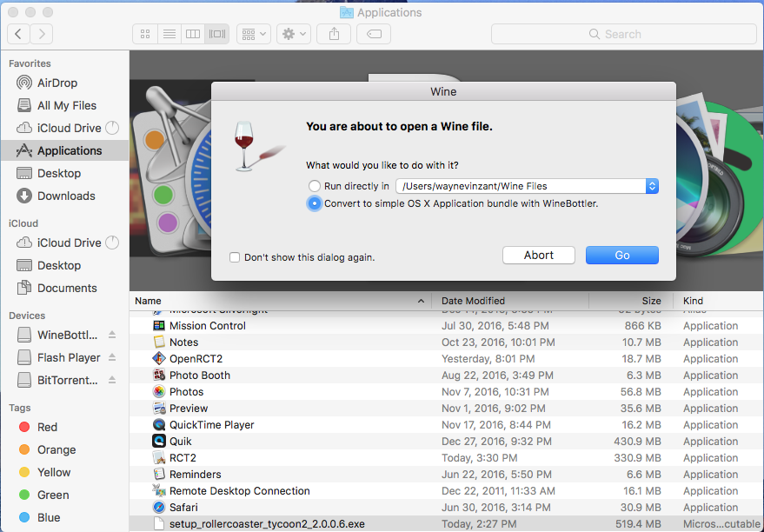Filter by the Yellow tag

click(64, 472)
